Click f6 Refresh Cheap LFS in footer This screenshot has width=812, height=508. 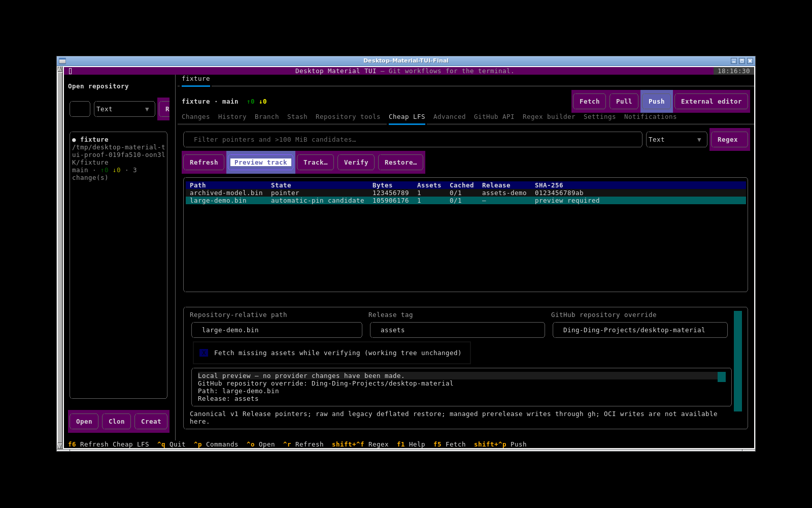click(108, 444)
